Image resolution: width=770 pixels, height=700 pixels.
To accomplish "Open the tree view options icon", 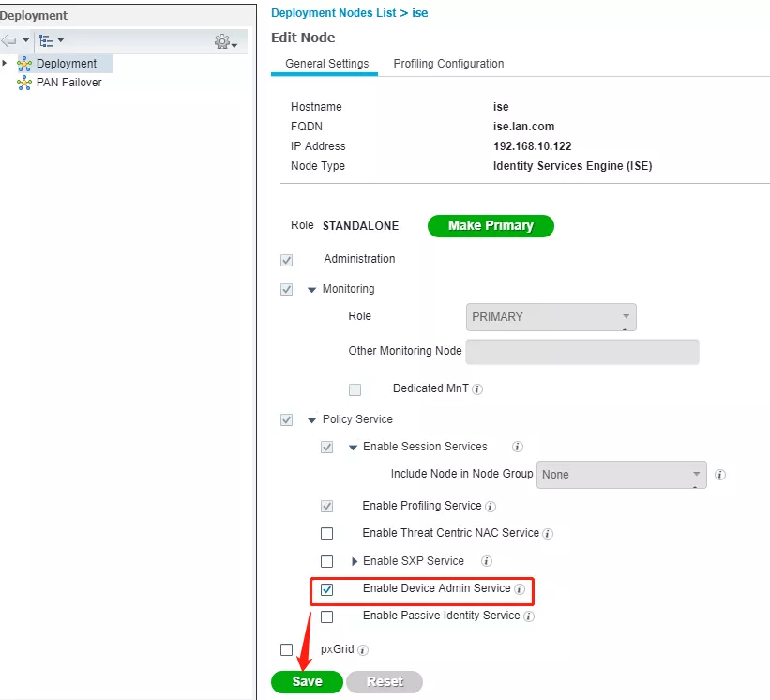I will pos(46,41).
